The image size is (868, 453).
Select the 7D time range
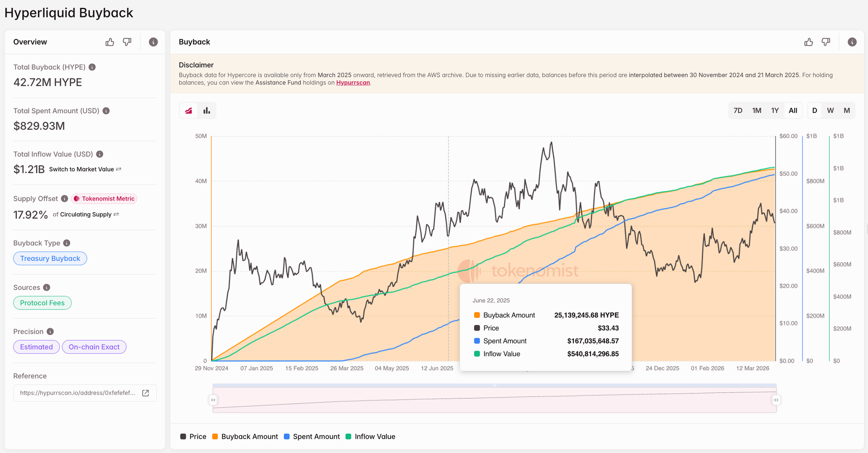pyautogui.click(x=738, y=111)
